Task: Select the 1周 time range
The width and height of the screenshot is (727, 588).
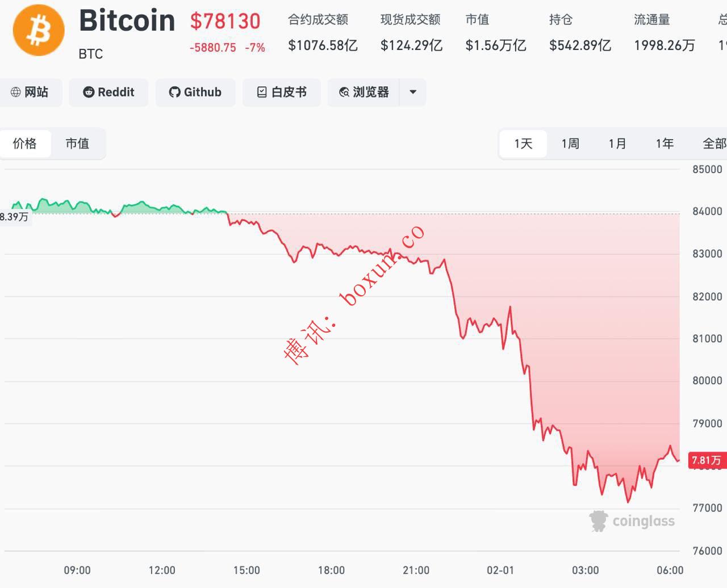Action: (570, 144)
